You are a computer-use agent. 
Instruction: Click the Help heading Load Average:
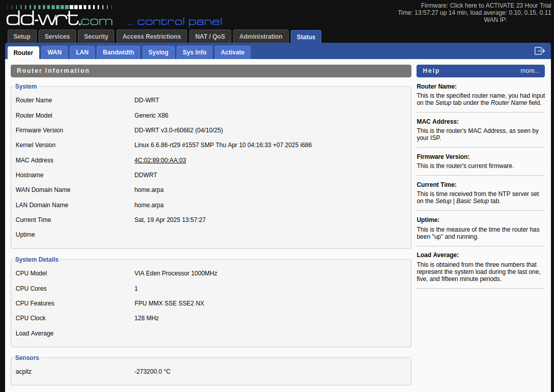coord(437,255)
